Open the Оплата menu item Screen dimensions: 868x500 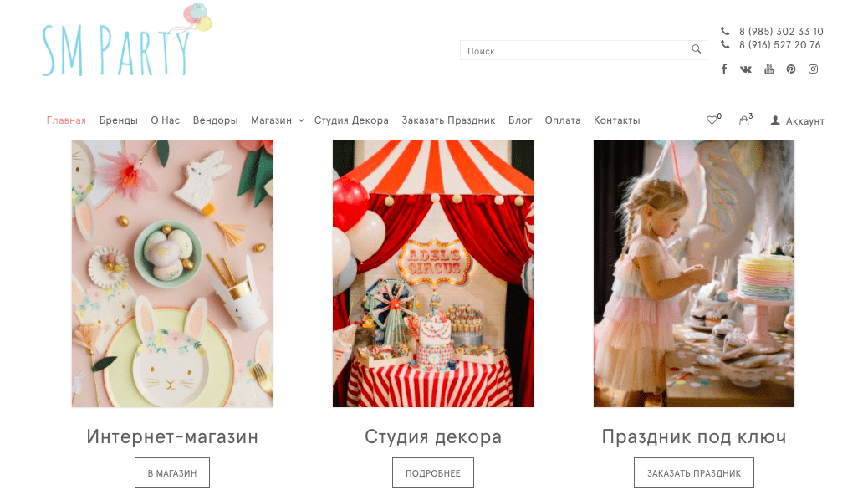563,120
